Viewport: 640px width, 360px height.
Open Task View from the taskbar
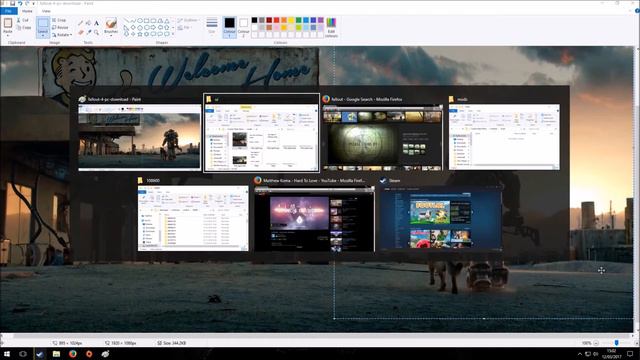coord(23,354)
